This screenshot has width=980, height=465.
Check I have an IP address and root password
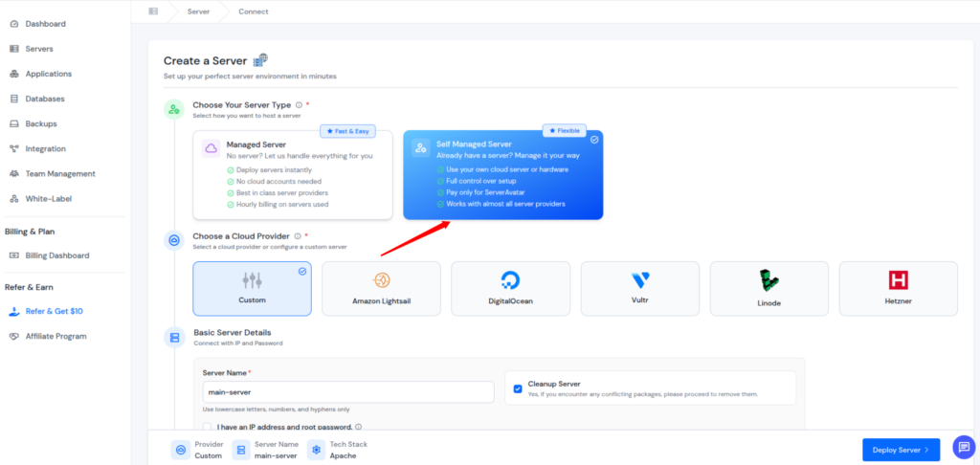point(207,427)
